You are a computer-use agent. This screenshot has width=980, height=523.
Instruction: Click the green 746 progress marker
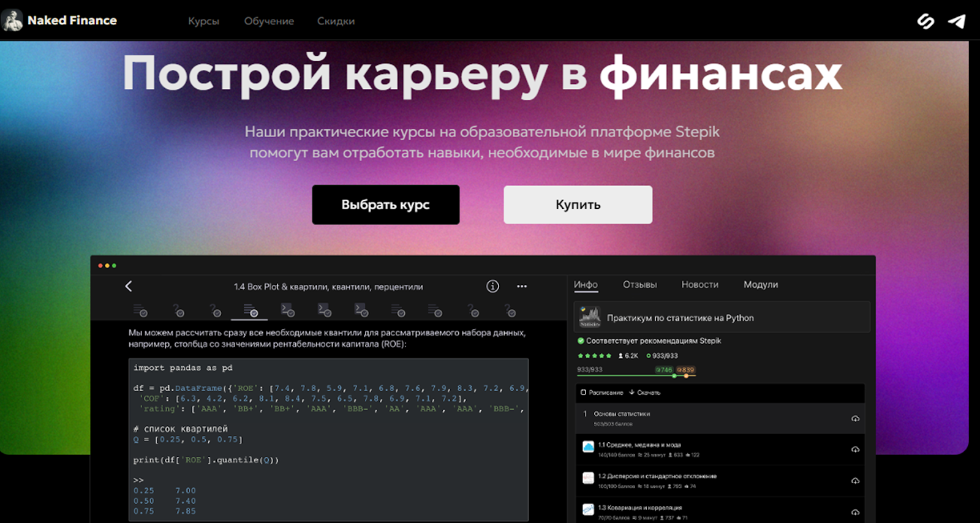(664, 370)
